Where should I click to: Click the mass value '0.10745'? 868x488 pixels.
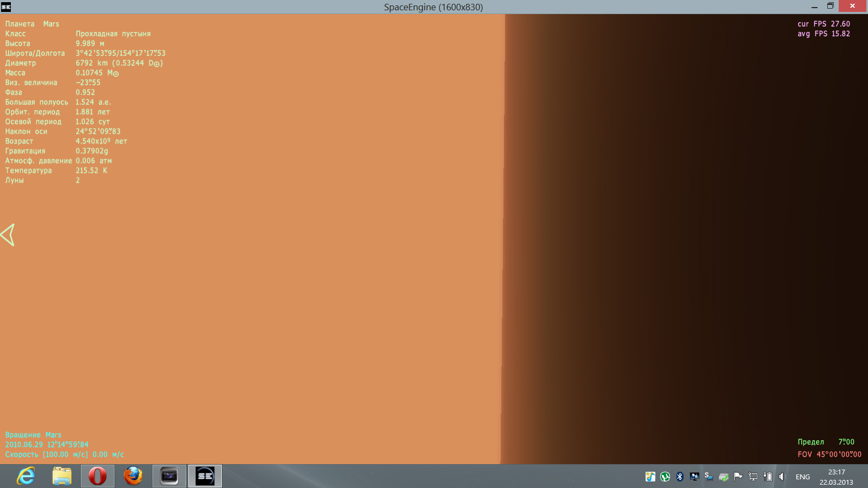(89, 73)
